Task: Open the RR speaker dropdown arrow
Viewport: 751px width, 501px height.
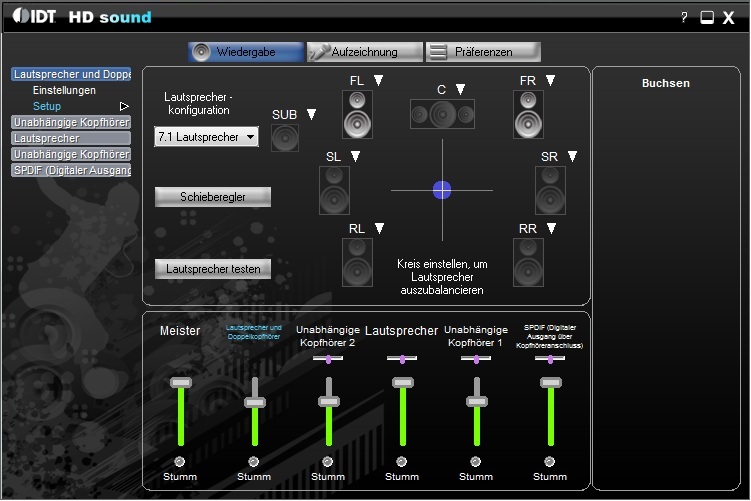Action: tap(551, 228)
